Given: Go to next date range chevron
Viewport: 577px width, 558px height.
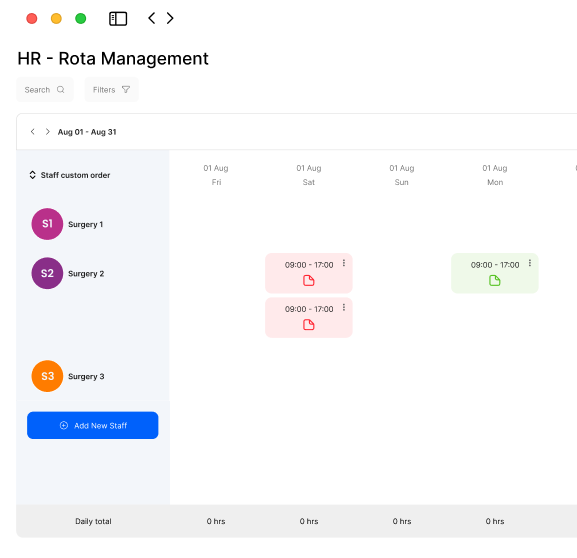Looking at the screenshot, I should [x=47, y=131].
